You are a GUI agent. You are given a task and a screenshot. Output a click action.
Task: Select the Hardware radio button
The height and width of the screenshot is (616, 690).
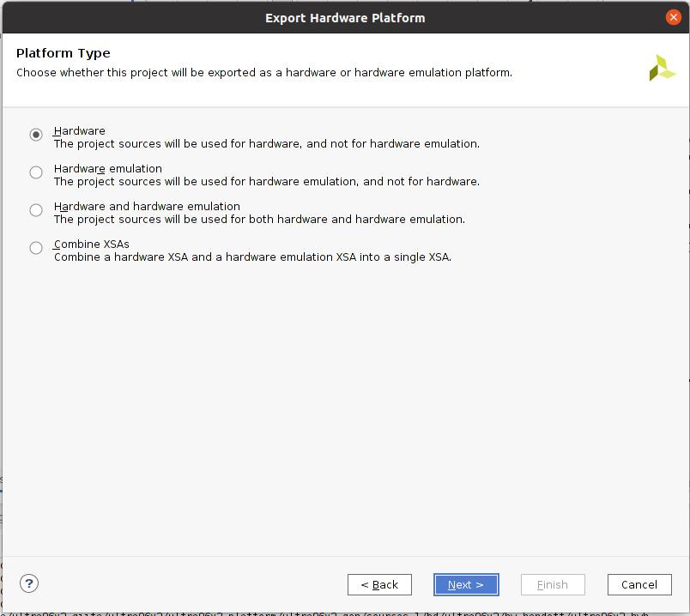pyautogui.click(x=36, y=134)
